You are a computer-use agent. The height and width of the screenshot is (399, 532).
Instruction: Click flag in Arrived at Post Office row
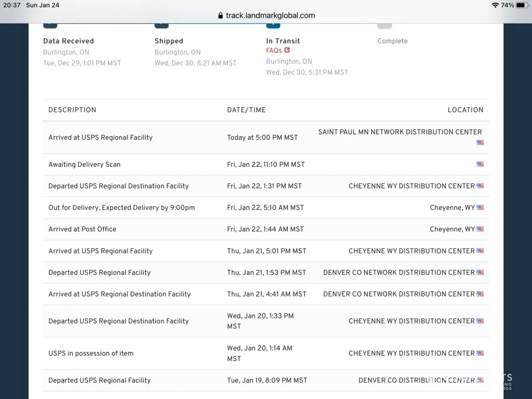point(480,229)
